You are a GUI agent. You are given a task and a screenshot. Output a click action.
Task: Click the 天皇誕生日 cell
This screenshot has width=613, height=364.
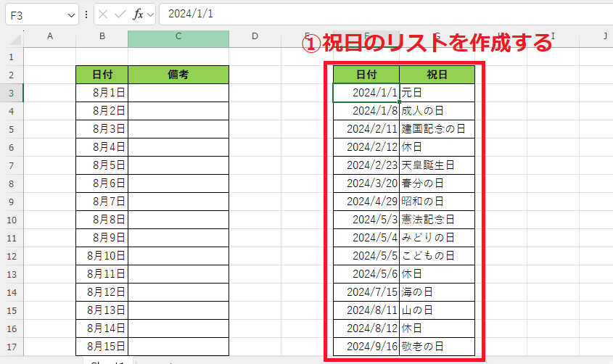pos(437,165)
